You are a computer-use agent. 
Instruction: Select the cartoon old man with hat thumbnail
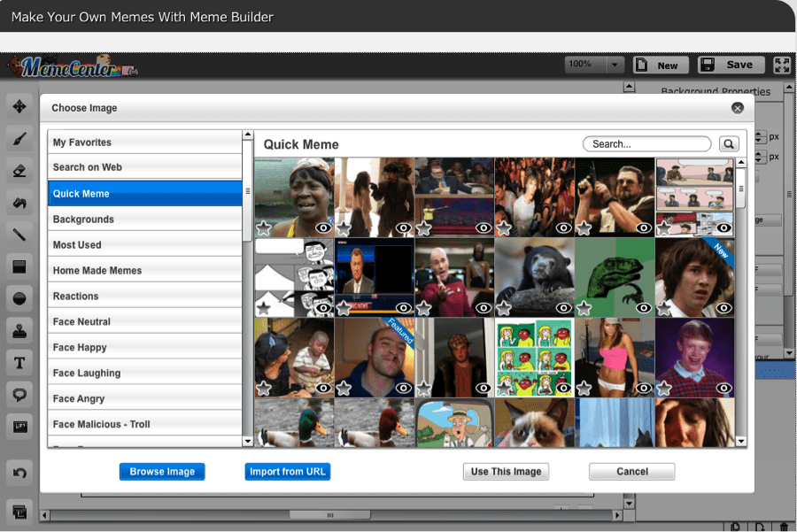(454, 423)
